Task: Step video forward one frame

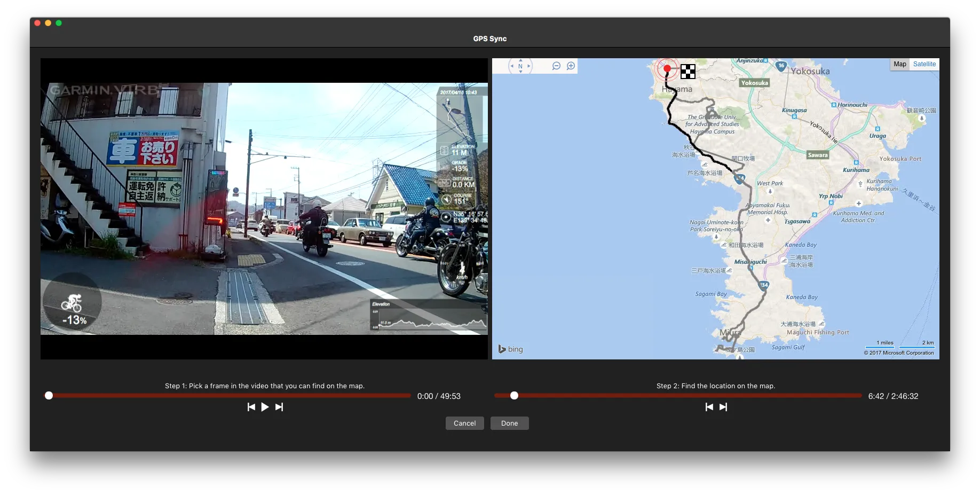Action: point(279,407)
